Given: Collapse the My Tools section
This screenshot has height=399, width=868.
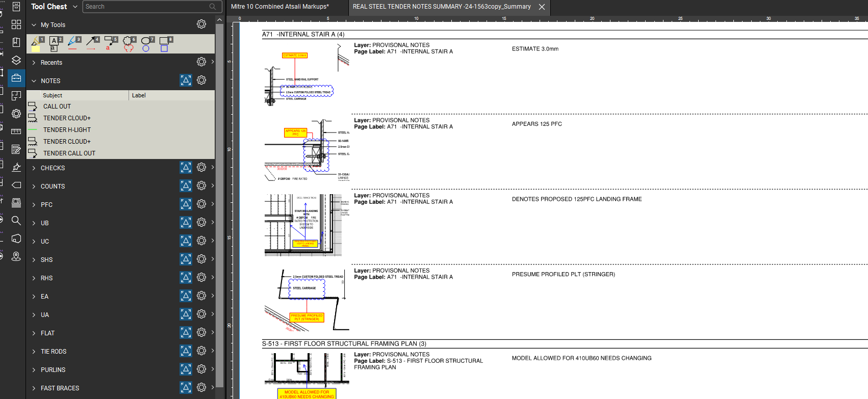Looking at the screenshot, I should (x=34, y=24).
